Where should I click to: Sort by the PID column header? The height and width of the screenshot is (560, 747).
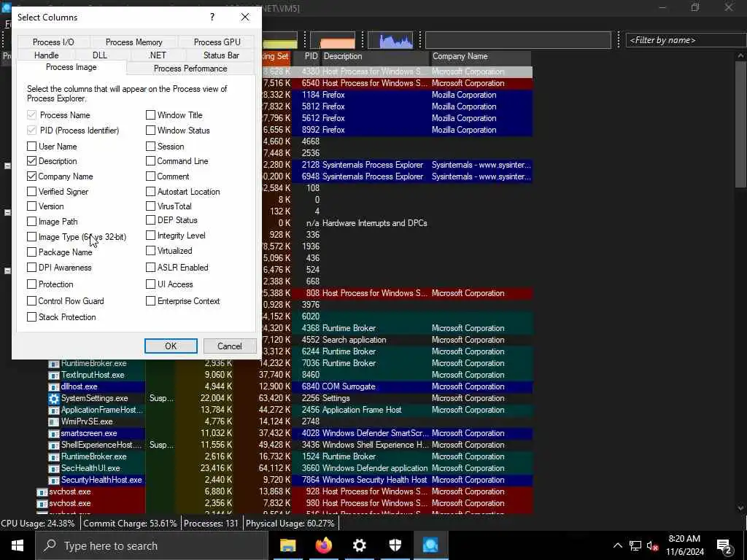click(x=306, y=56)
